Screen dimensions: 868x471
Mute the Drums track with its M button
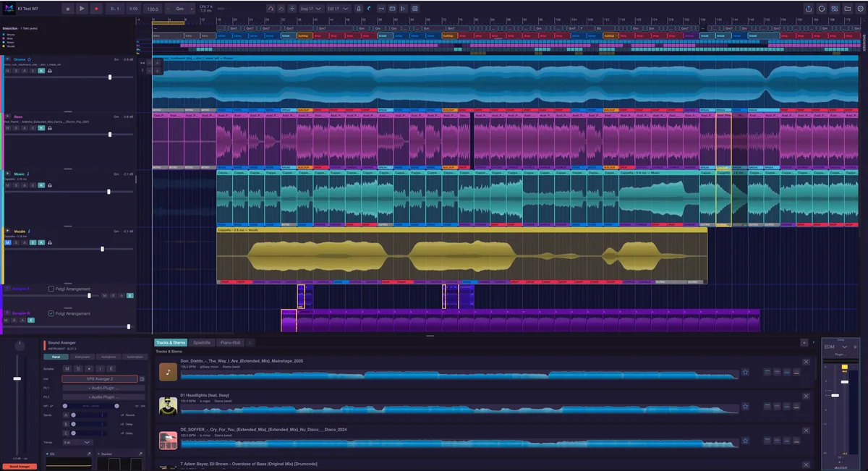click(x=8, y=71)
